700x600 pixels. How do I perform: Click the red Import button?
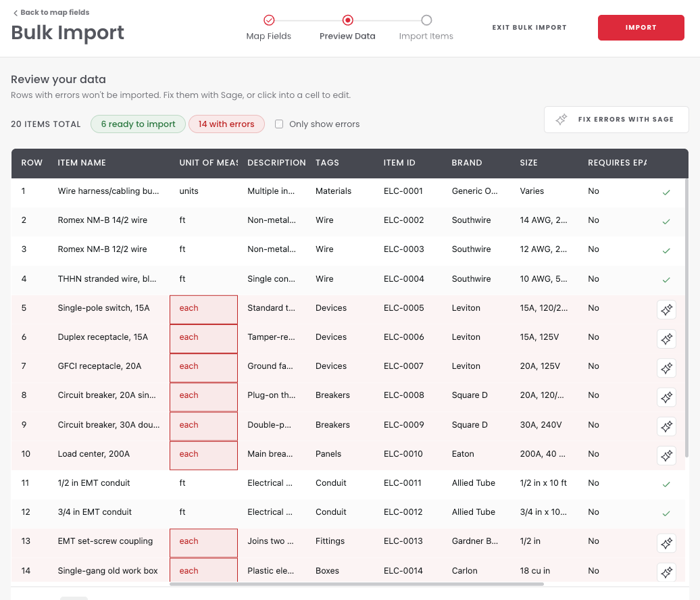coord(641,28)
